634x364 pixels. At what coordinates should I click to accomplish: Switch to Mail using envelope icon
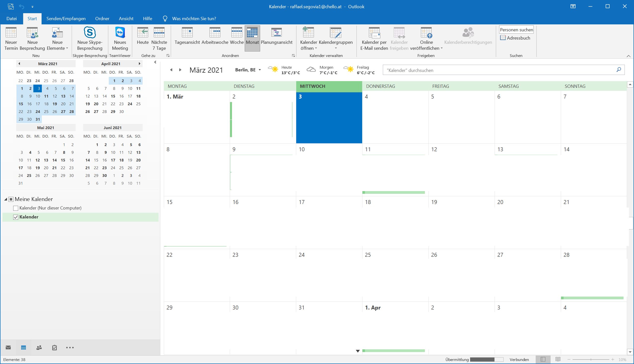8,348
